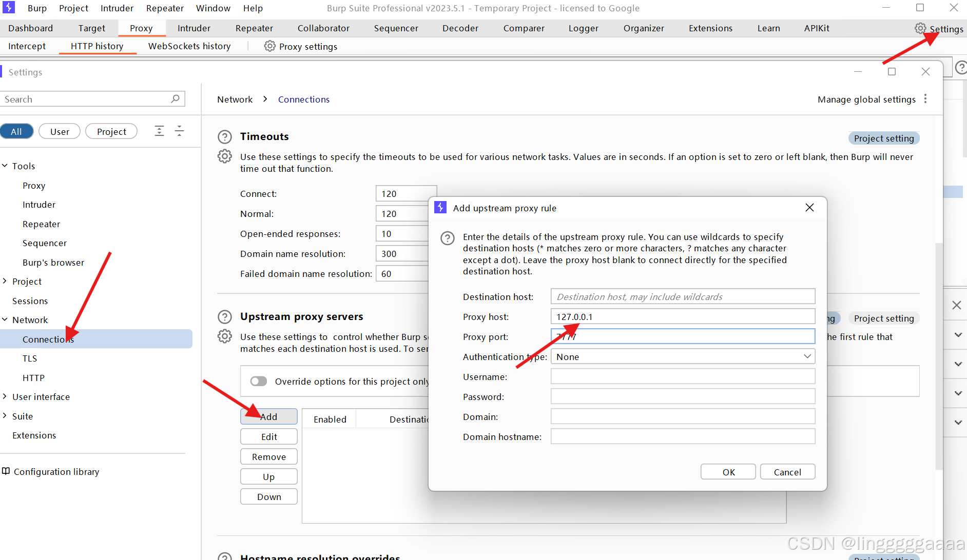This screenshot has width=967, height=560.
Task: Expand the User interface tree node
Action: 5,396
